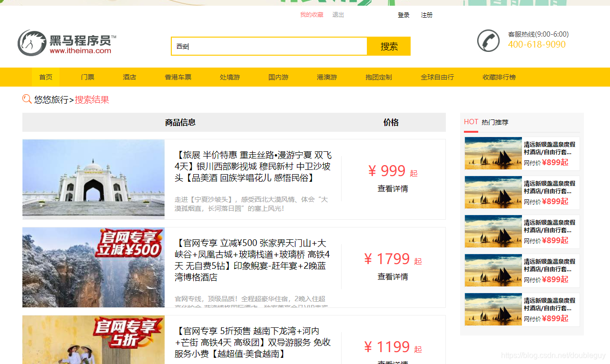Click the magnifier icon beside 您悠旅行
This screenshot has width=610, height=364.
click(27, 99)
